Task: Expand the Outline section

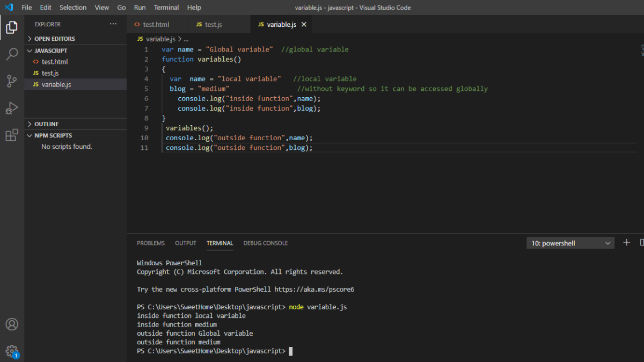Action: [47, 124]
